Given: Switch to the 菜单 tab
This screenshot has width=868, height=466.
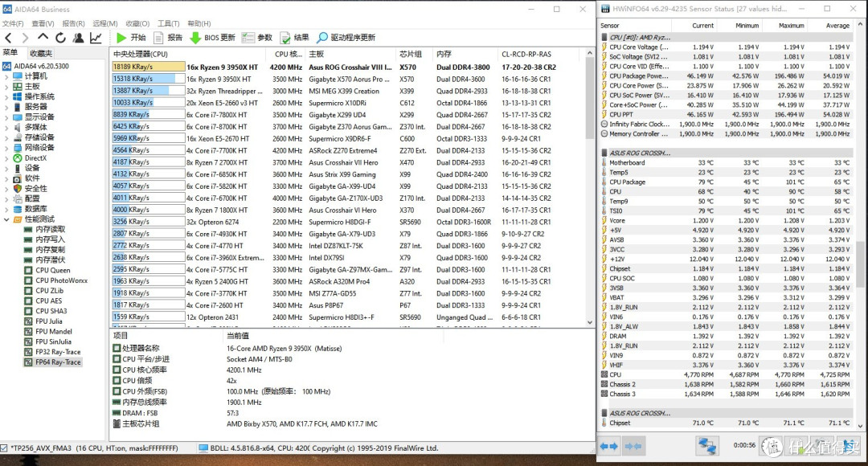Looking at the screenshot, I should pos(10,52).
